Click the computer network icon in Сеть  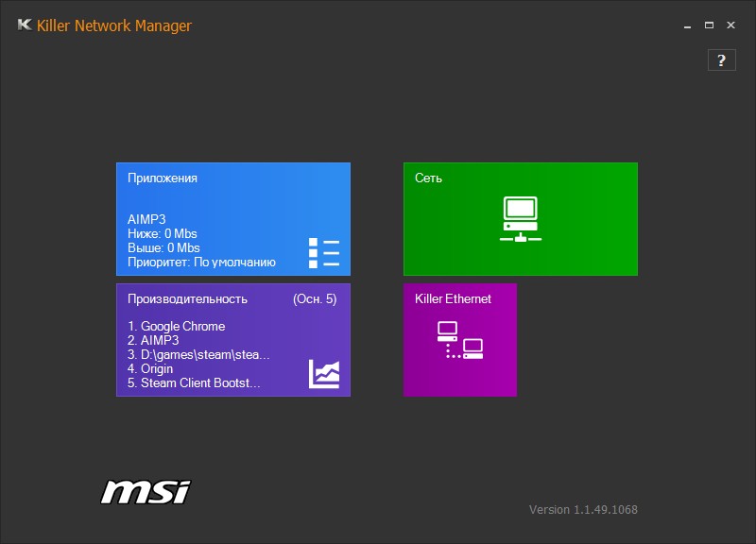[x=521, y=218]
